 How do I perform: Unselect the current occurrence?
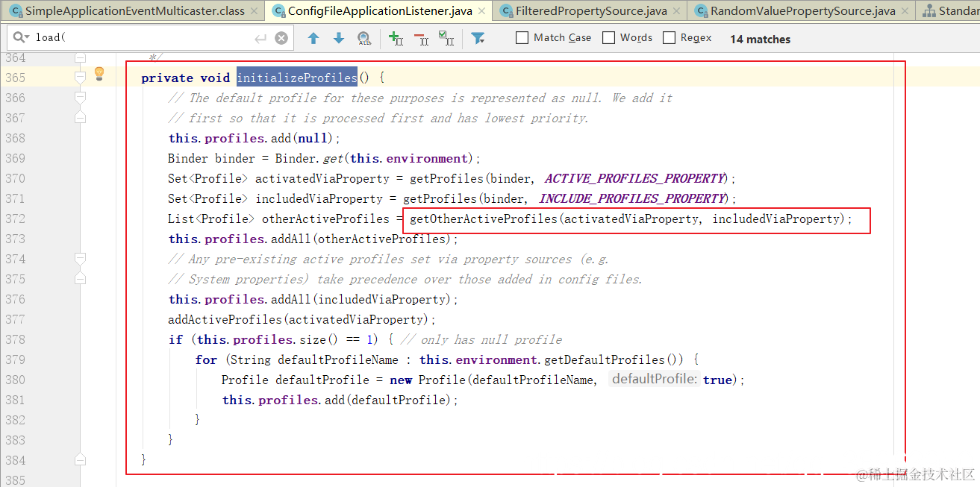tap(421, 38)
